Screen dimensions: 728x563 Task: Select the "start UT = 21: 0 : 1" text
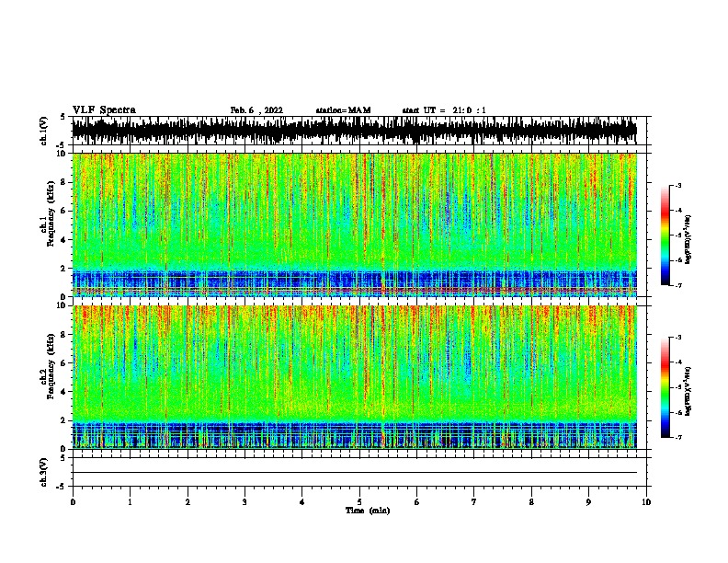coord(444,110)
